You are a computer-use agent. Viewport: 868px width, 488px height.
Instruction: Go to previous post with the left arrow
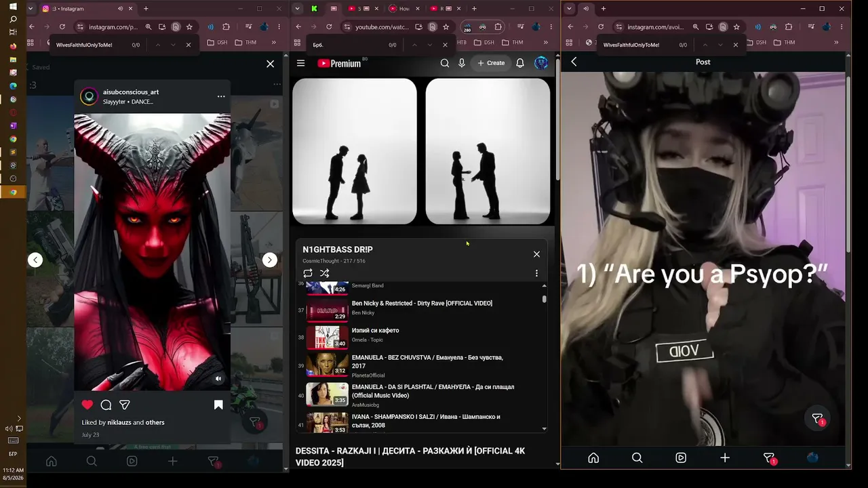coord(35,260)
